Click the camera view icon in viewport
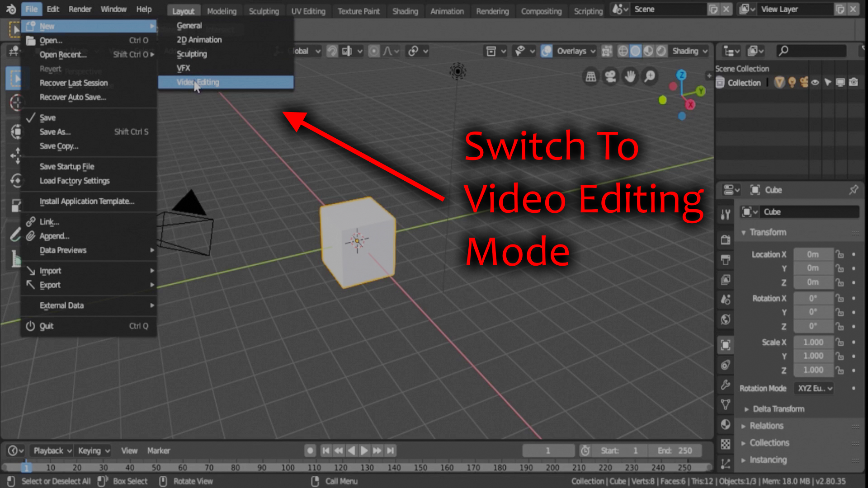Image resolution: width=868 pixels, height=488 pixels. 610,76
